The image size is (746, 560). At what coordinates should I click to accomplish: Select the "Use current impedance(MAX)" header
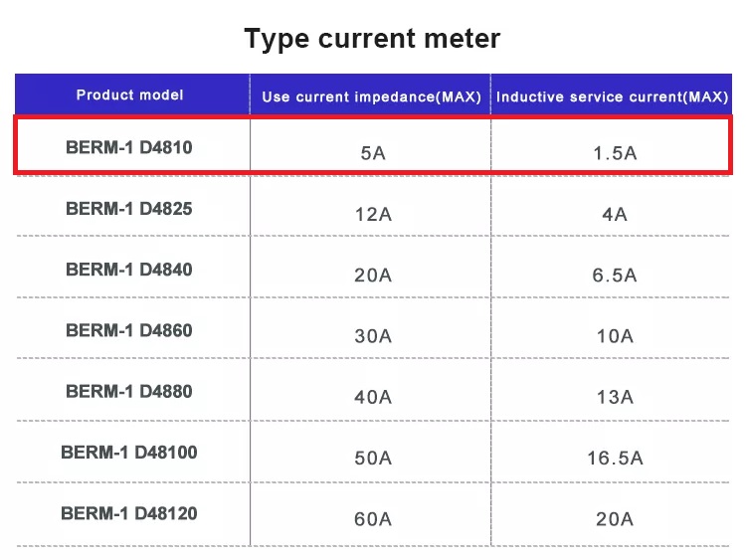(x=371, y=97)
